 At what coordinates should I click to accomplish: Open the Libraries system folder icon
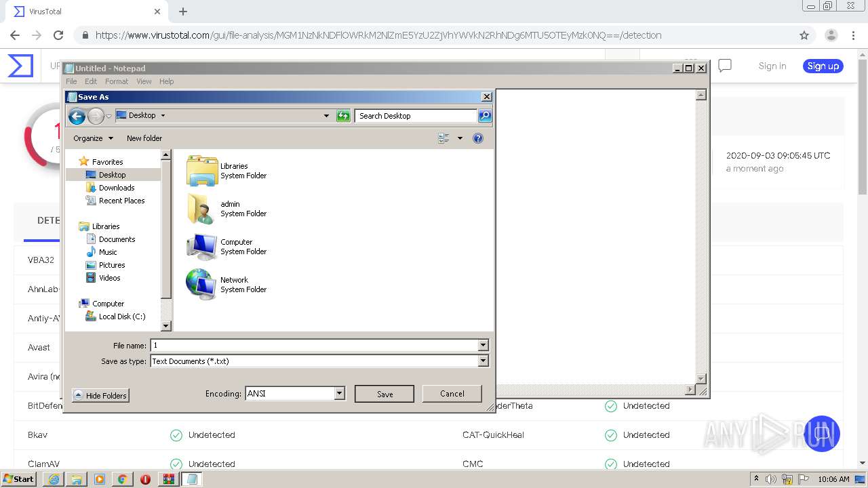coord(202,170)
